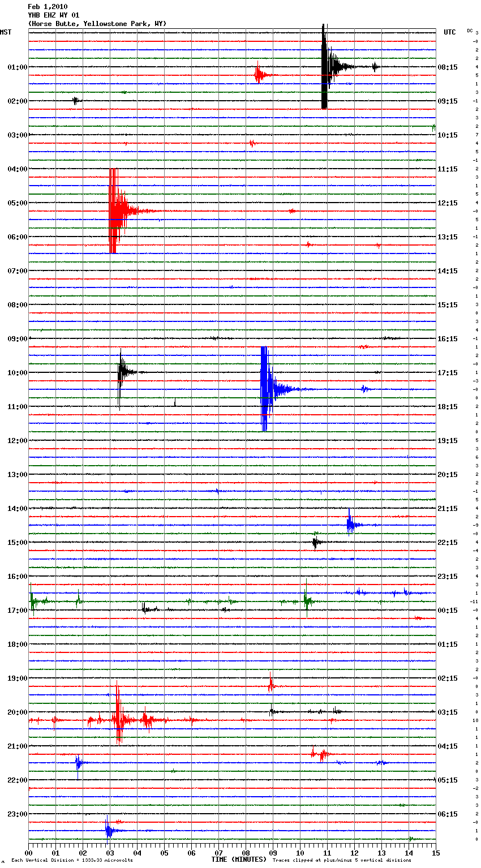Viewport: 481px width, 868px height.
Task: Click the '23:15' UTC time label
Action: [448, 577]
